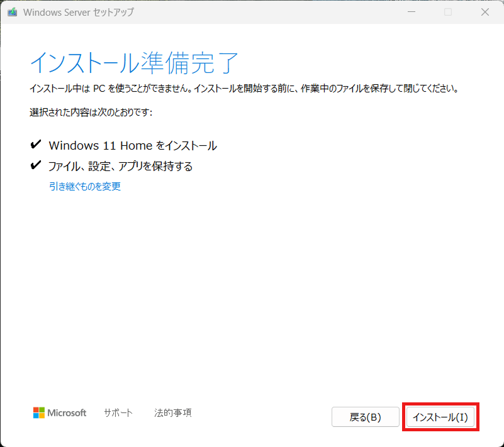Open the サポート link

tap(118, 412)
